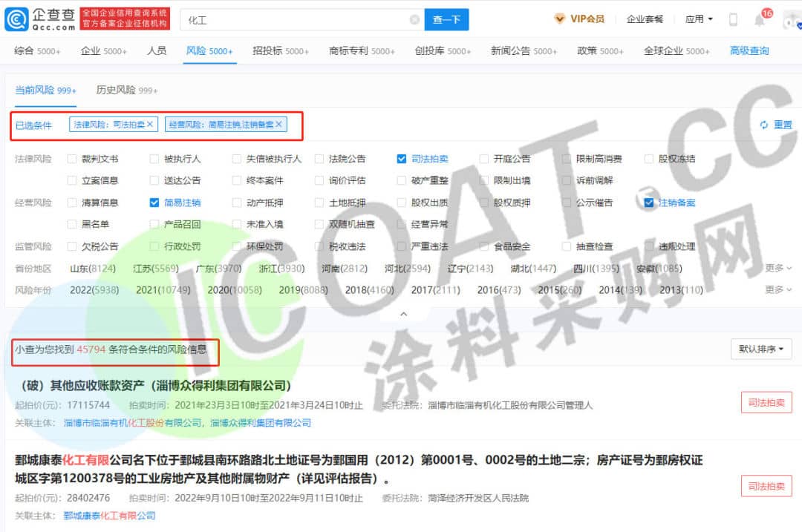Click the VIP会员 diamond icon
The height and width of the screenshot is (532, 802).
pyautogui.click(x=560, y=19)
